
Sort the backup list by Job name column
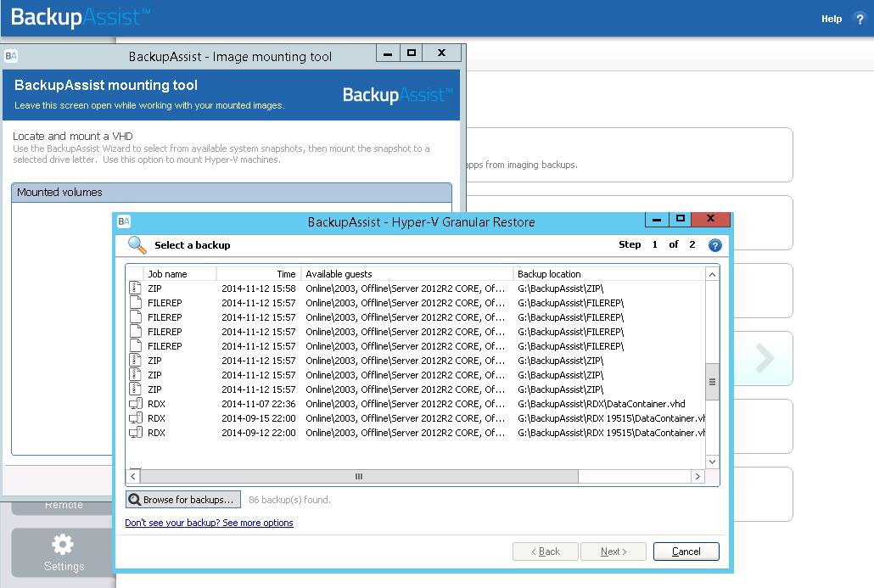180,274
